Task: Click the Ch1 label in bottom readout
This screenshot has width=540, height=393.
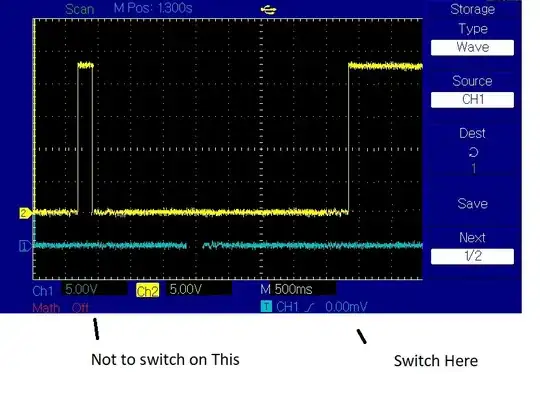Action: coord(43,291)
